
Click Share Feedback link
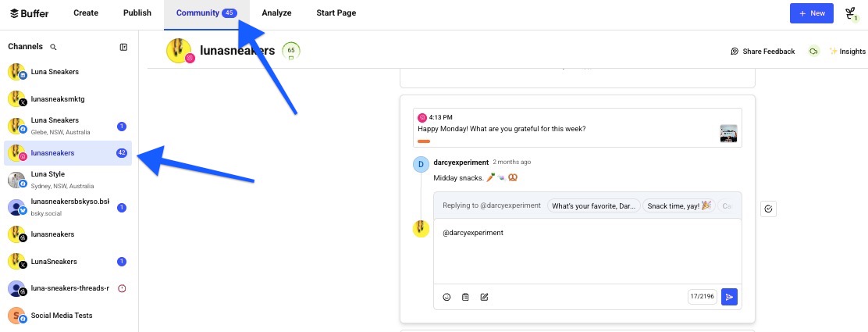[763, 52]
